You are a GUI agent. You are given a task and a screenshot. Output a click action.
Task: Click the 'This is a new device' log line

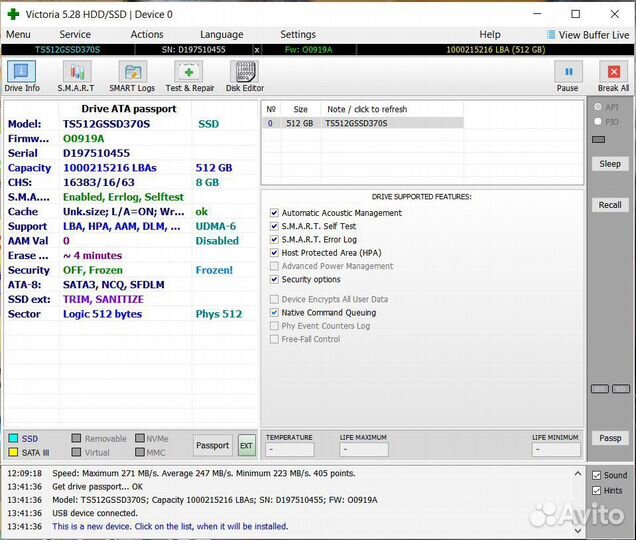[x=170, y=526]
